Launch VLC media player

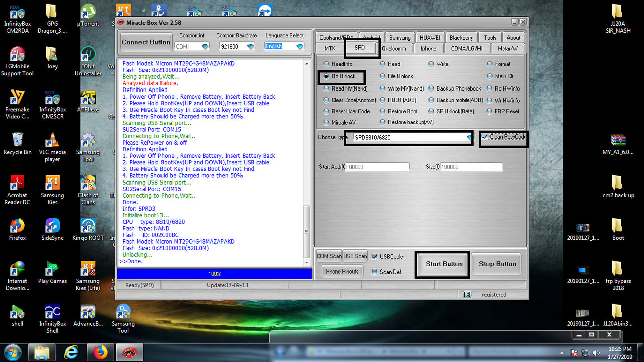[52, 147]
